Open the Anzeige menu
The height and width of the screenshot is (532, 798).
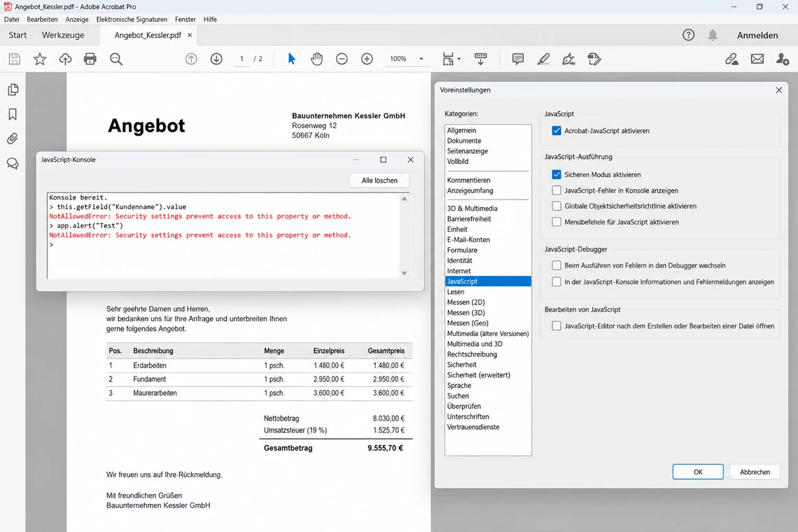tap(77, 20)
